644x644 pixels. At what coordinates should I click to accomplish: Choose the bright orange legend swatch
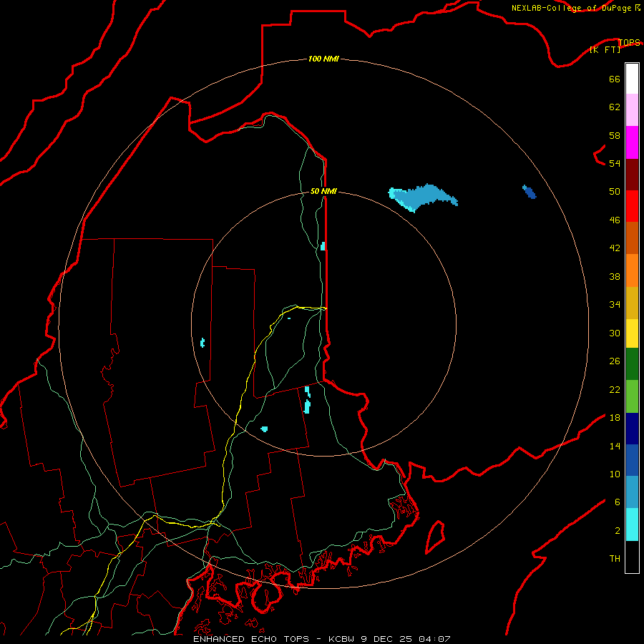(x=632, y=270)
